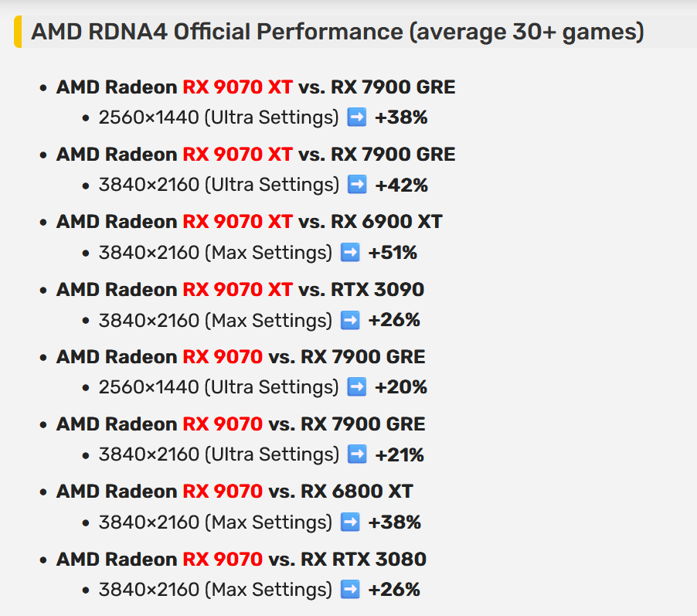
Task: Click the +20% performance figure
Action: pos(401,387)
